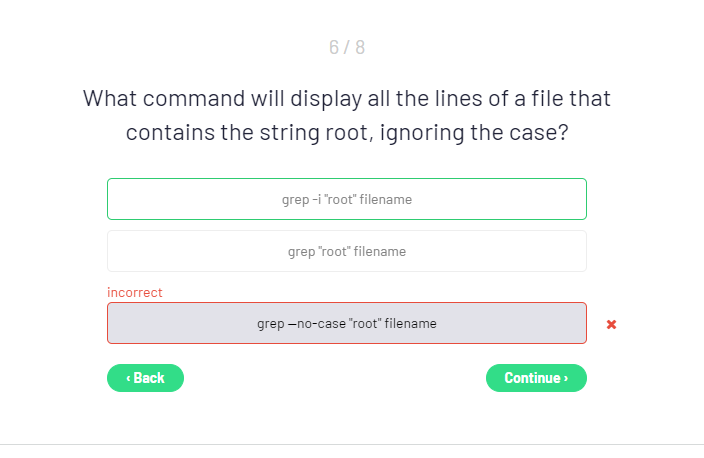Click the left chevron on Back button
The width and height of the screenshot is (704, 458).
(128, 378)
